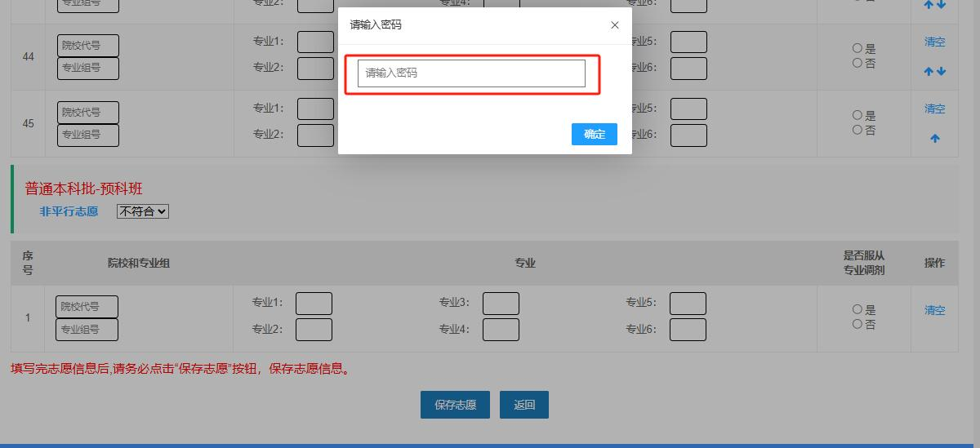This screenshot has width=980, height=448.
Task: Click the 保存志愿 button
Action: tap(455, 405)
